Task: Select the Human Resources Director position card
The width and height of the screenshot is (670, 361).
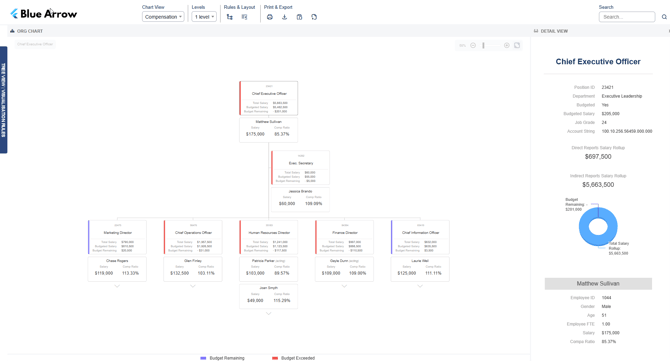Action: (x=268, y=237)
